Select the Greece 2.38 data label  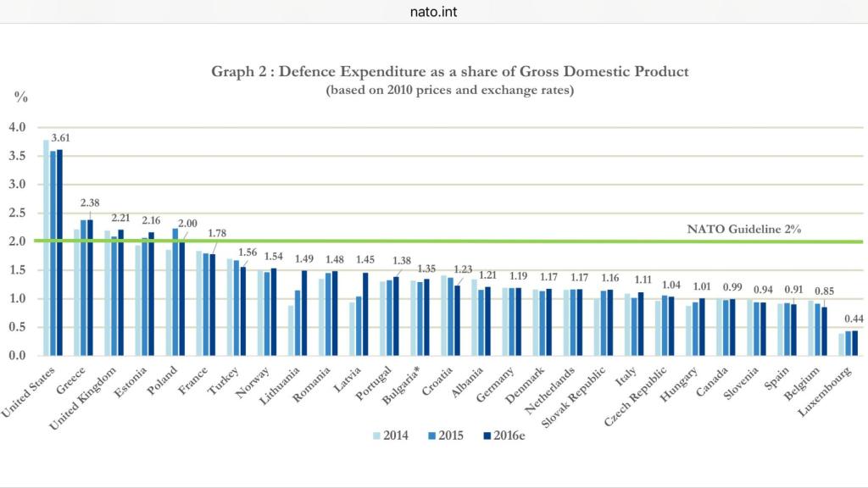[x=92, y=203]
